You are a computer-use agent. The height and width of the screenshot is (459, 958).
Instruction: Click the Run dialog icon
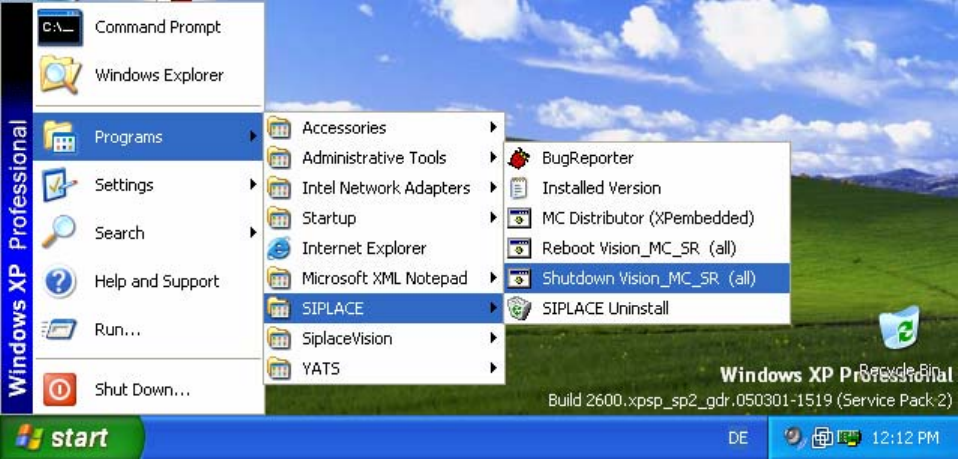pos(59,330)
